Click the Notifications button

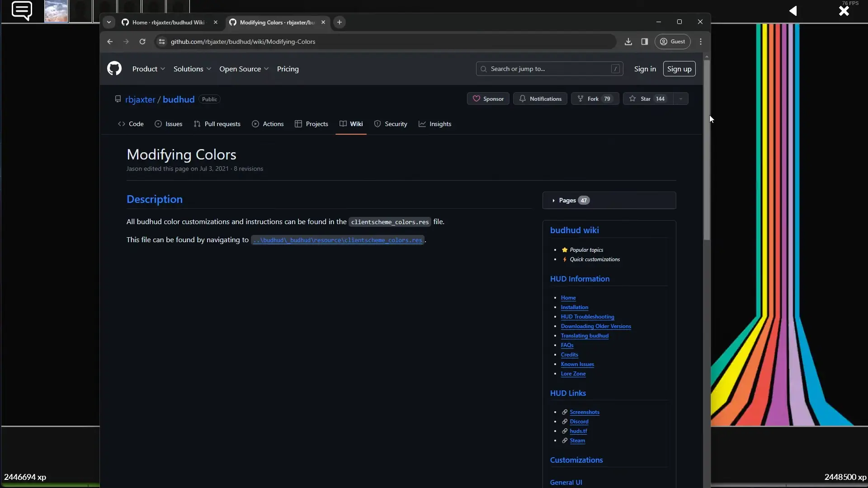pos(540,99)
